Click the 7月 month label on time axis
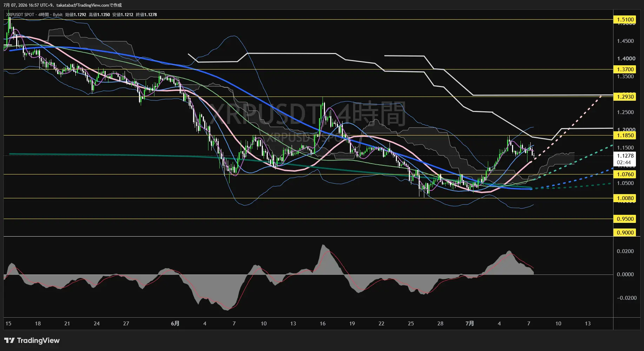 [x=470, y=324]
